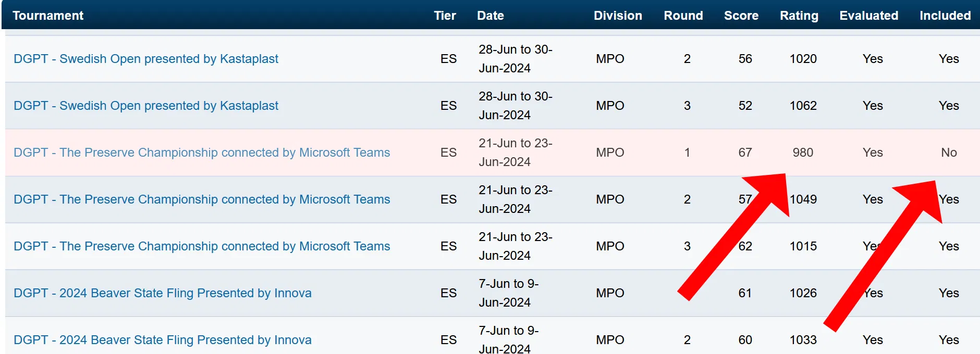
Task: Open Swedish Open link with 1062 rating
Action: pyautogui.click(x=146, y=106)
